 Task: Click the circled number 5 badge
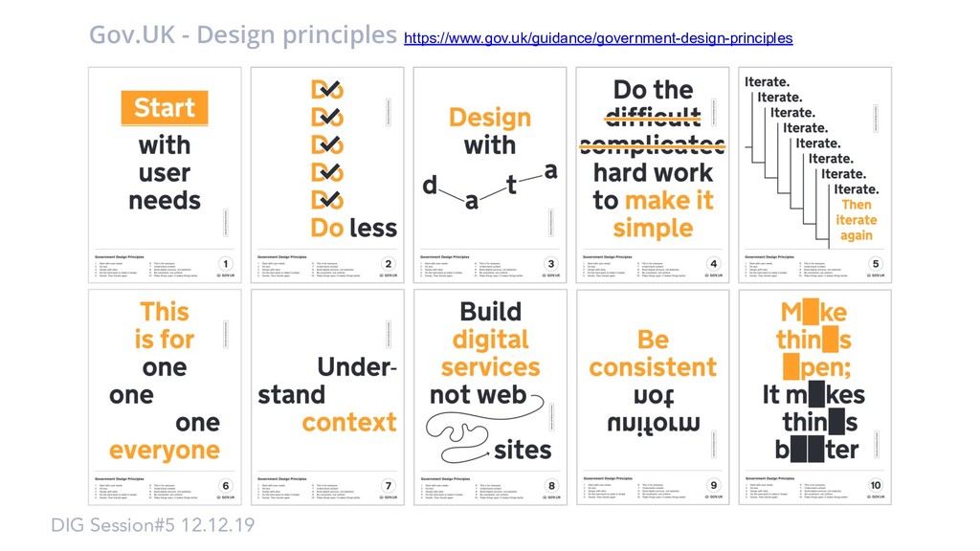(876, 264)
